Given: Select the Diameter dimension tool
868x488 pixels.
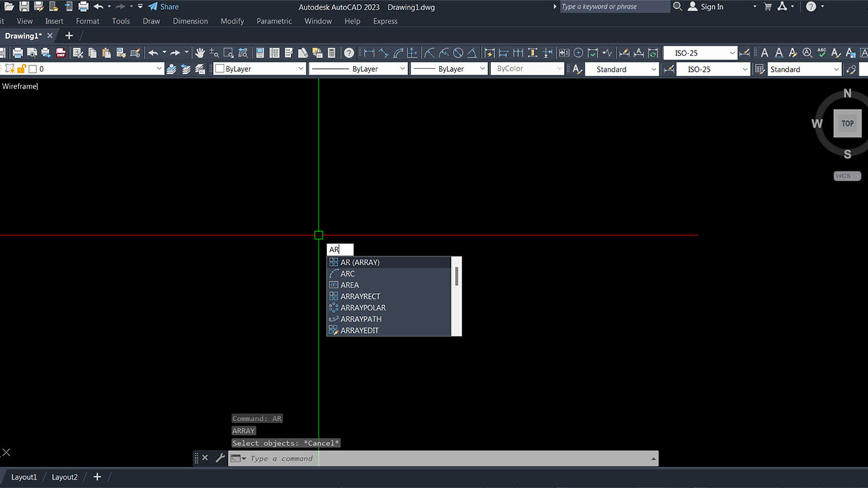Looking at the screenshot, I should 458,53.
